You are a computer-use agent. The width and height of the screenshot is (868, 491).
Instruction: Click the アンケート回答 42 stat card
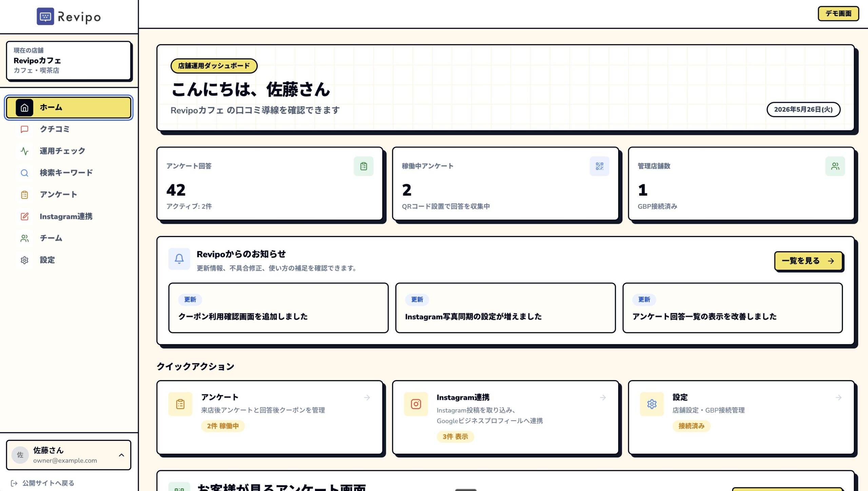click(x=270, y=183)
